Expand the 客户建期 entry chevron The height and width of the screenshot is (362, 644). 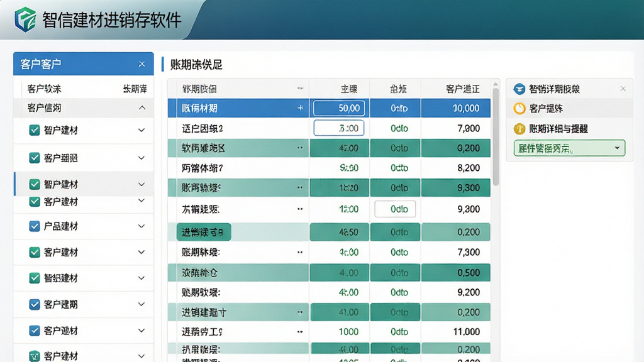coord(142,304)
